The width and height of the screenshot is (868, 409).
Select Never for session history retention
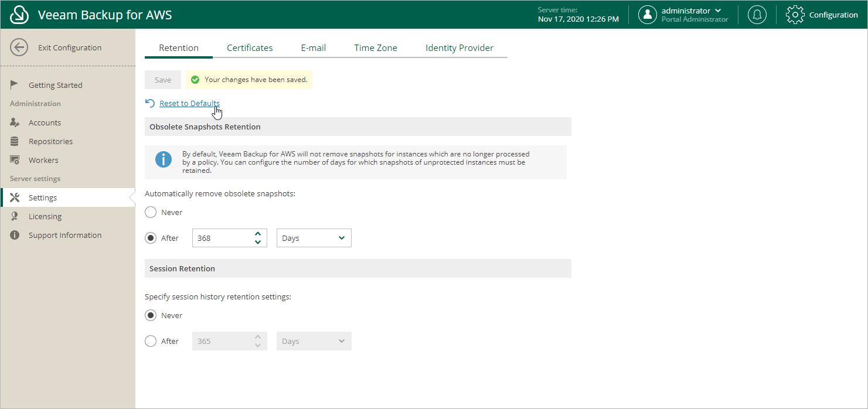coord(151,315)
